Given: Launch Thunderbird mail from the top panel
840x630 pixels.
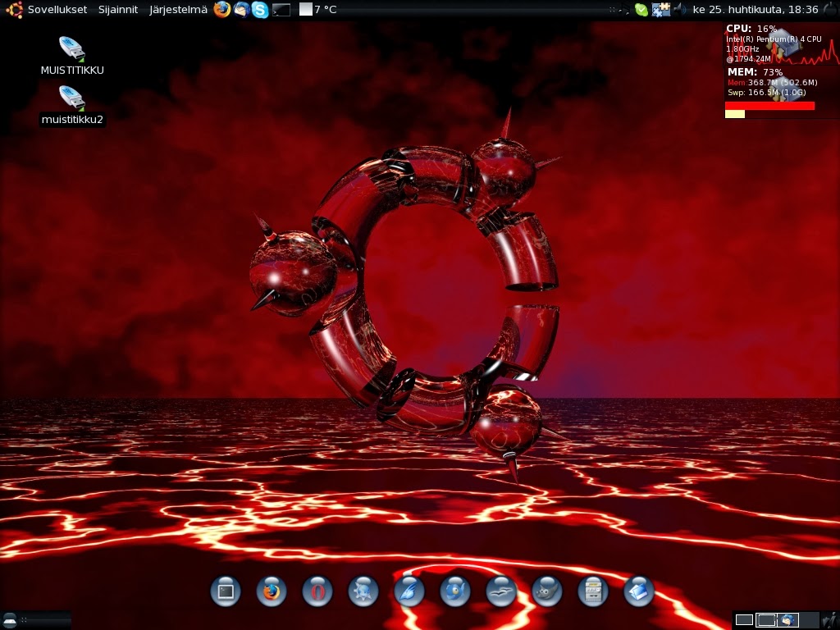Looking at the screenshot, I should pos(240,10).
